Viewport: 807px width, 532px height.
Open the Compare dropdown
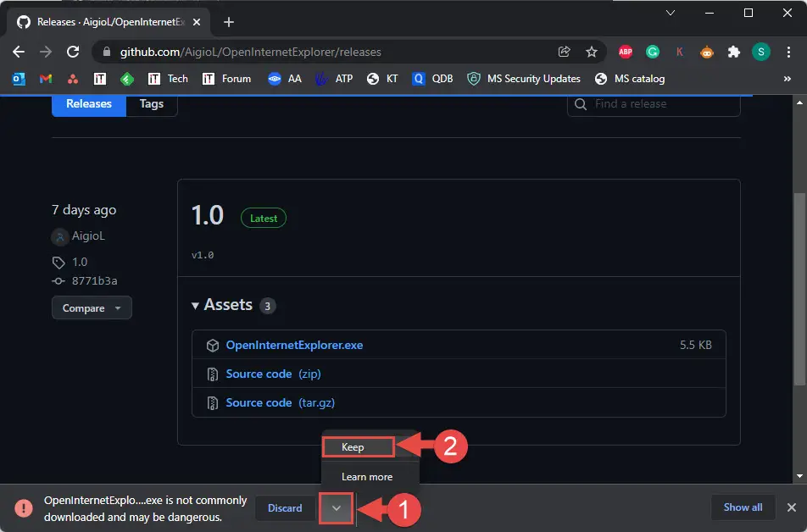pyautogui.click(x=92, y=308)
